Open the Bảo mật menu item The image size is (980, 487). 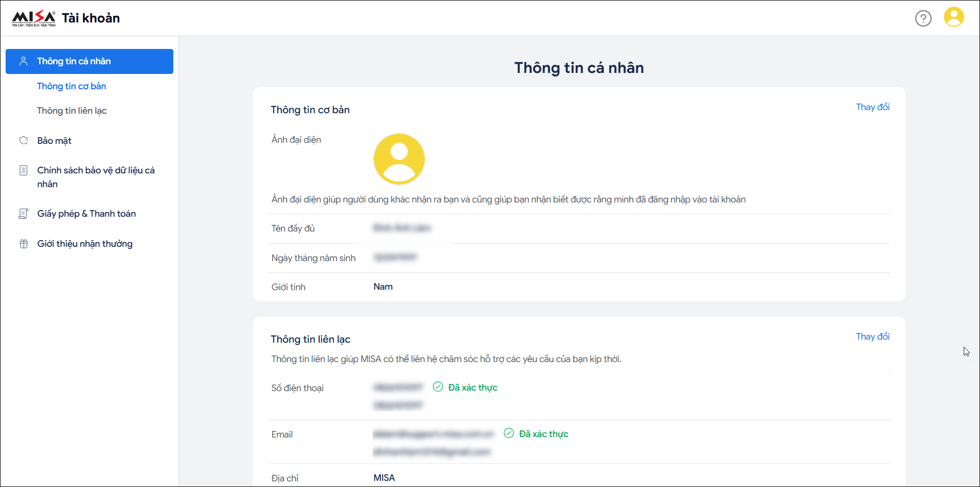tap(54, 141)
